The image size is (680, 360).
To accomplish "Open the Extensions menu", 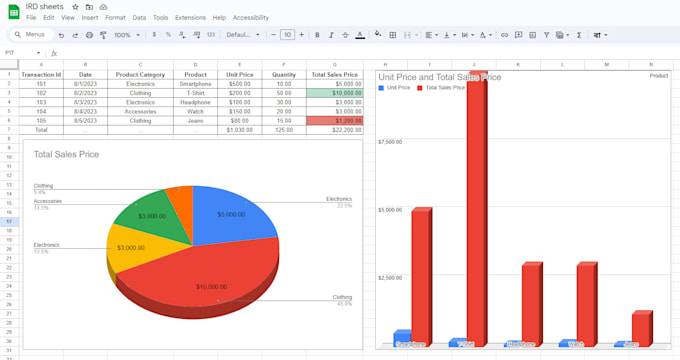I will point(190,18).
